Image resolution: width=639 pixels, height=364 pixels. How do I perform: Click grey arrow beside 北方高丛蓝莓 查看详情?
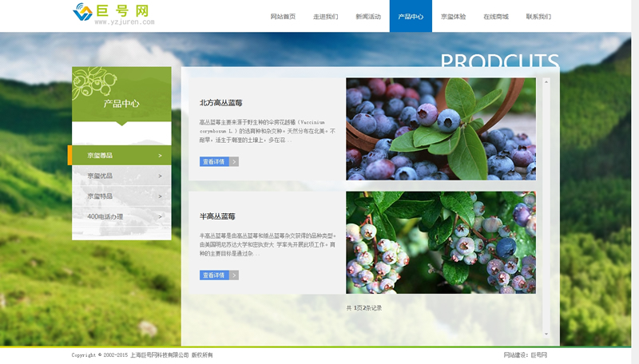tap(234, 161)
